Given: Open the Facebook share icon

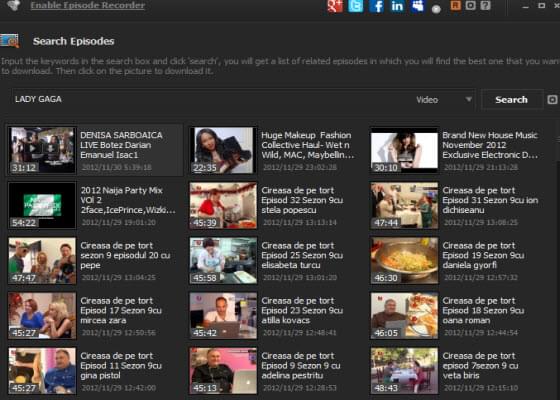Looking at the screenshot, I should [x=376, y=6].
